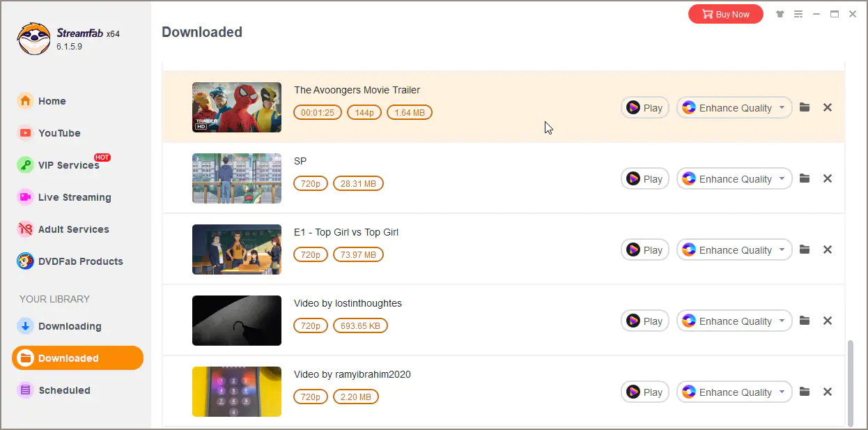Open folder for The Avoongers Movie Trailer
Screen dimensions: 868x430
(805, 107)
